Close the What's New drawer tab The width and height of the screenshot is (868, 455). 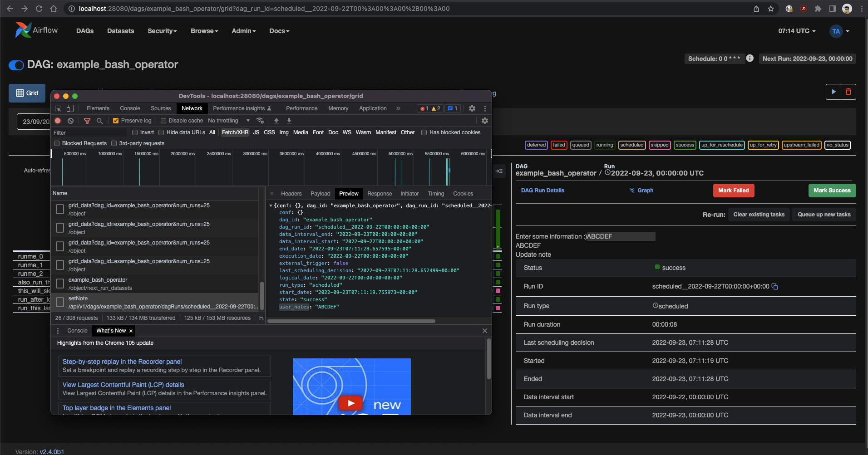(x=131, y=331)
